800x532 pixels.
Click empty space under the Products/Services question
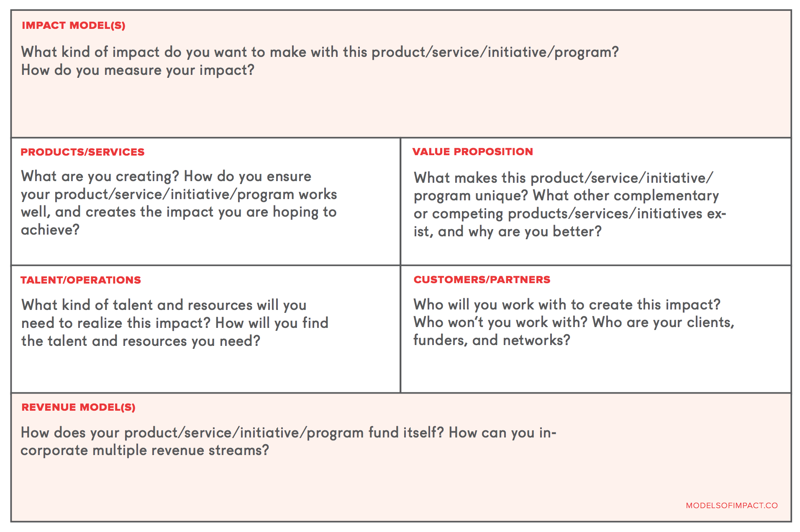tap(205, 251)
